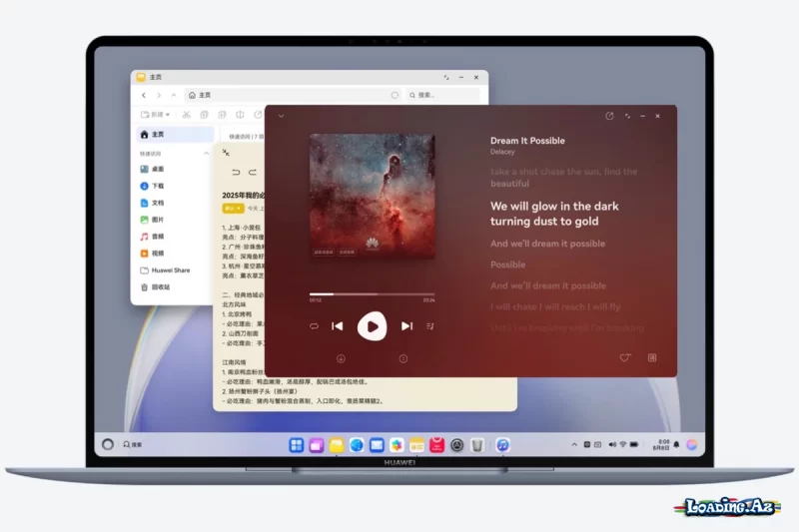
Task: Select 主页 in file manager sidebar
Action: click(176, 135)
